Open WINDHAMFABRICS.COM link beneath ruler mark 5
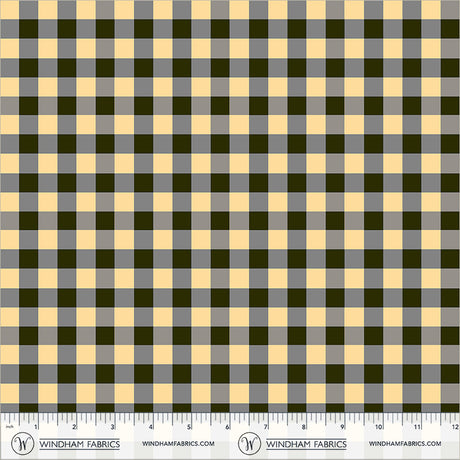This screenshot has width=460, height=460. [178, 444]
